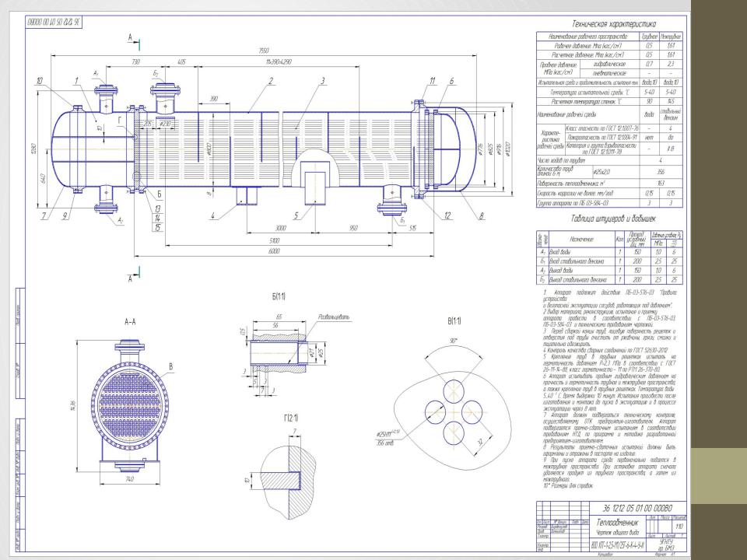Click the '1280' vertical height dimension
This screenshot has height=560, width=747.
[33, 148]
